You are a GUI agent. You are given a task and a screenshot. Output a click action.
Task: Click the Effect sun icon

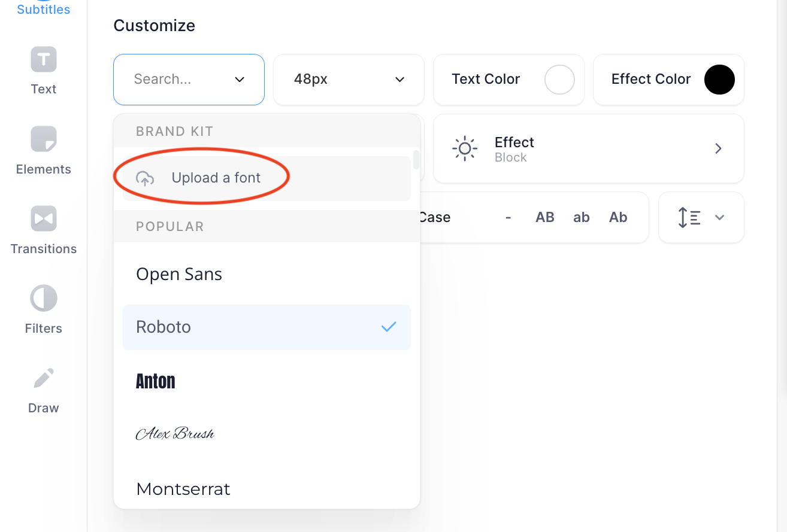tap(465, 148)
